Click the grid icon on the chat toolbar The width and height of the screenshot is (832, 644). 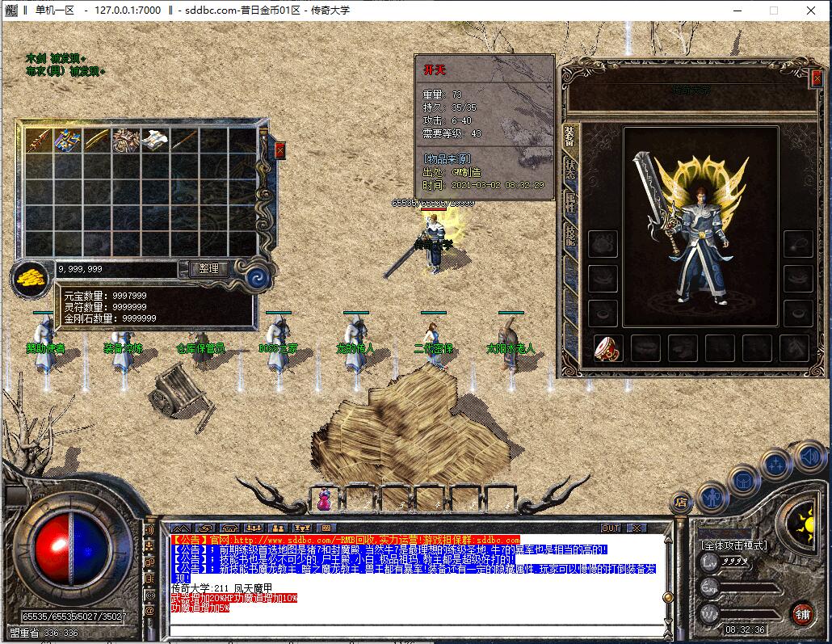click(326, 528)
